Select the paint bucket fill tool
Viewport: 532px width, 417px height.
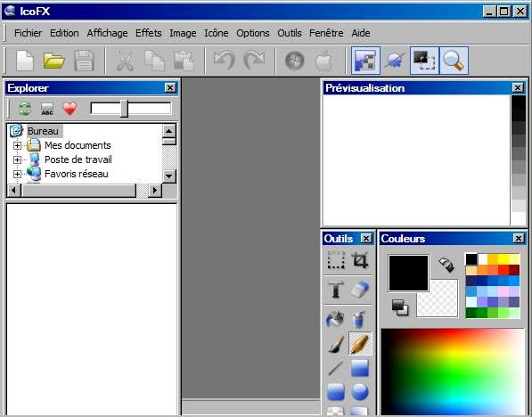point(336,319)
